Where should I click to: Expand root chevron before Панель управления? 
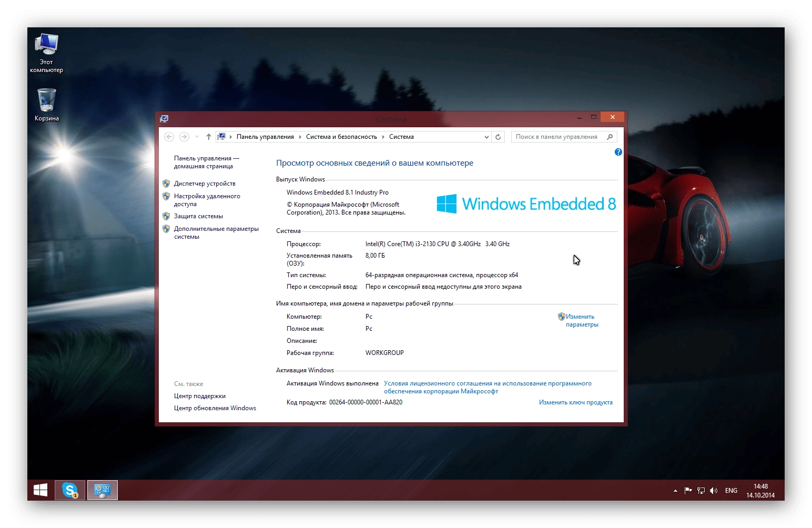[x=231, y=137]
